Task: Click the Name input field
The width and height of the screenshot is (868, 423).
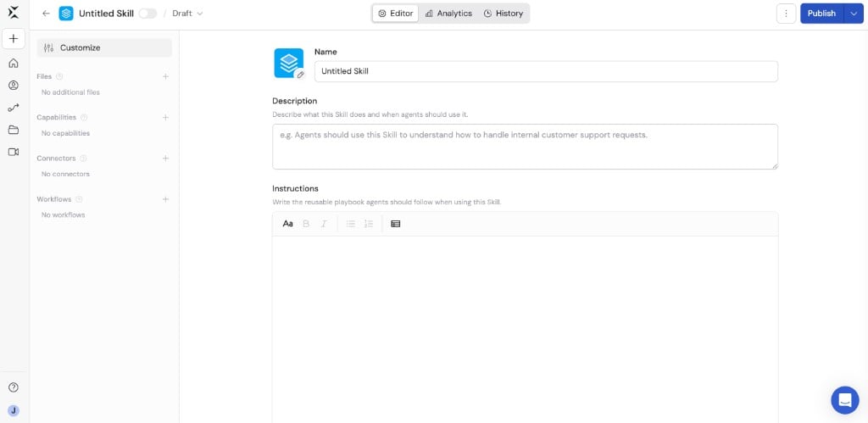Action: point(546,71)
